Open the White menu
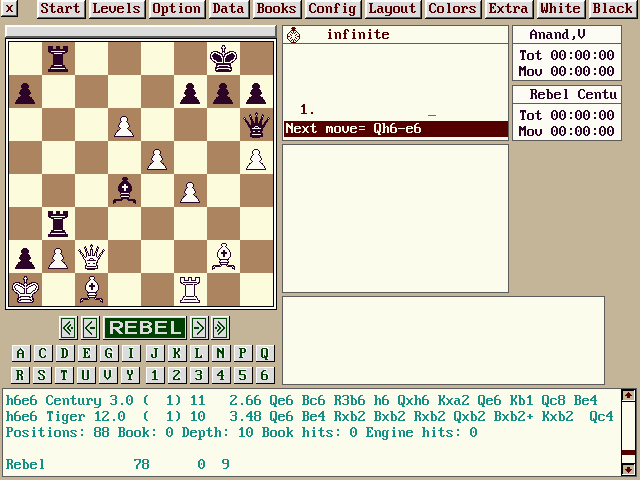 point(560,9)
